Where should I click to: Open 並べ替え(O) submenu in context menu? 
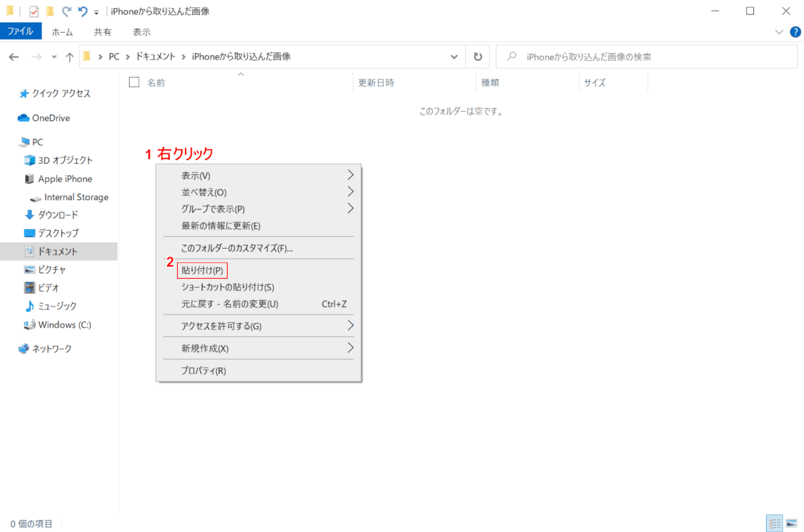coord(258,192)
